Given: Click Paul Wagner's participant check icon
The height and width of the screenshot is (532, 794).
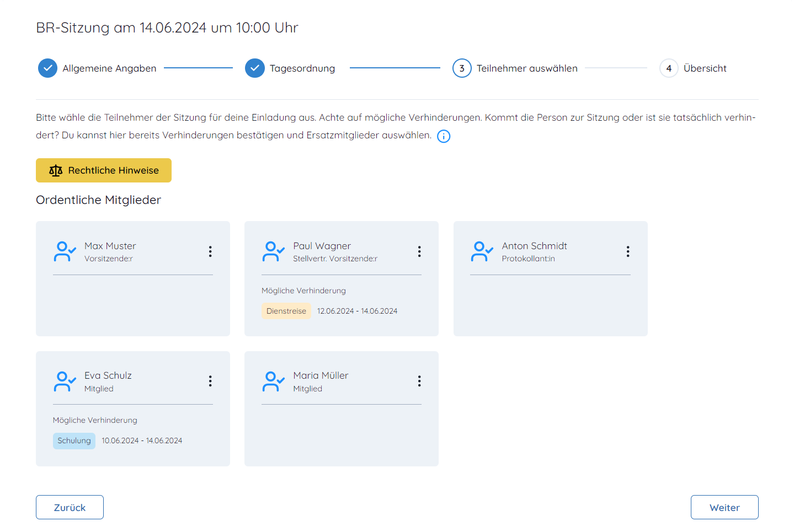Looking at the screenshot, I should coord(273,251).
